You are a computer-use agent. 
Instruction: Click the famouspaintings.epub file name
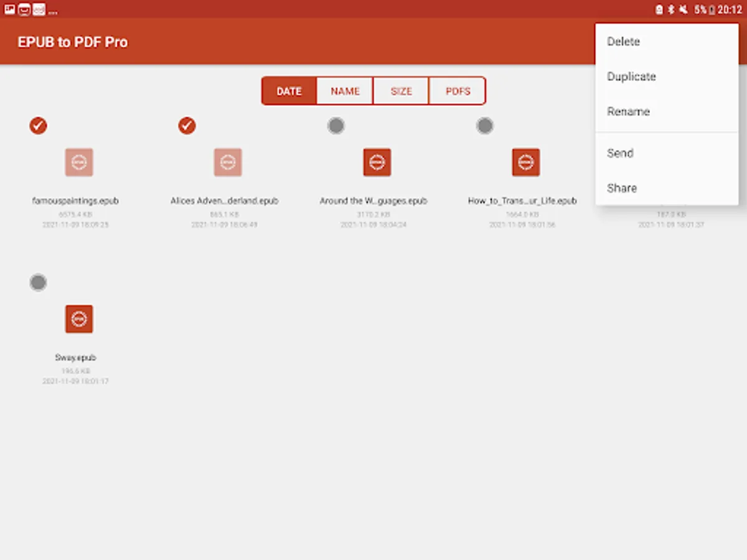pyautogui.click(x=75, y=201)
